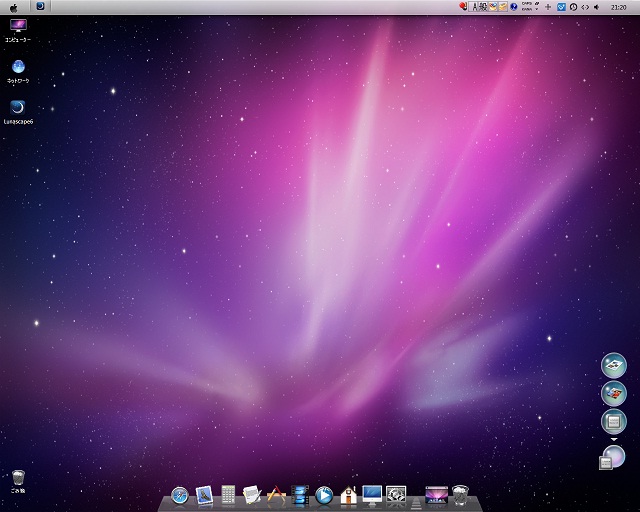Toggle the IME 'A' input mode indicator
Viewport: 640px width, 512px height.
coord(474,7)
